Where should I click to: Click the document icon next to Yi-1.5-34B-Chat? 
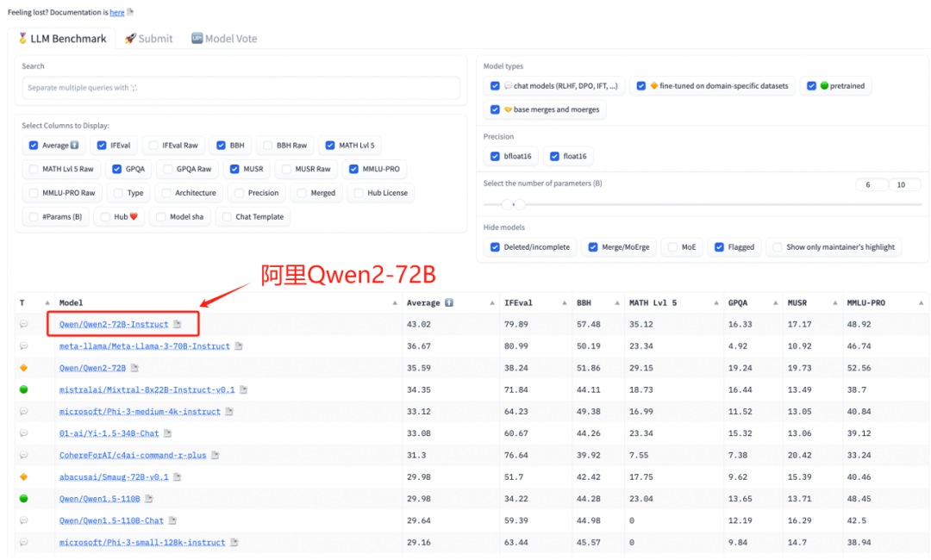[x=168, y=433]
